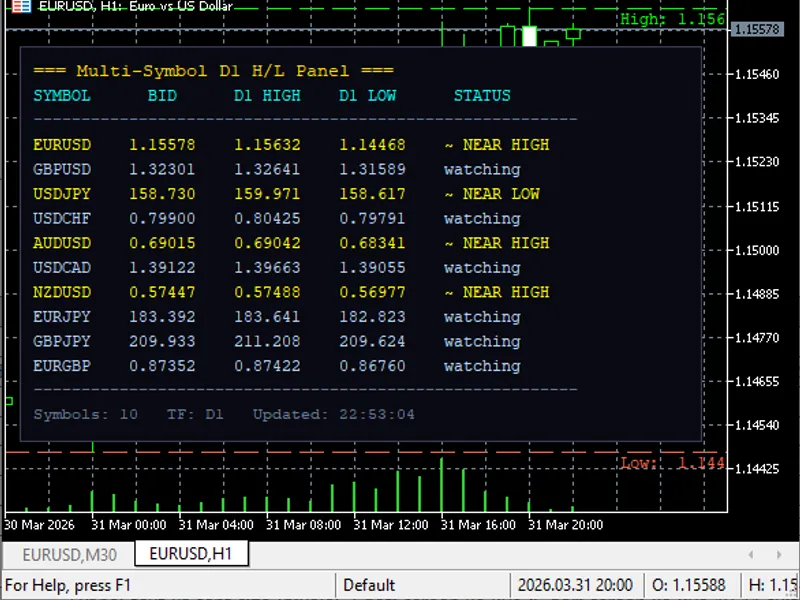
Task: Click the NZDUSD symbol row label
Action: [62, 292]
